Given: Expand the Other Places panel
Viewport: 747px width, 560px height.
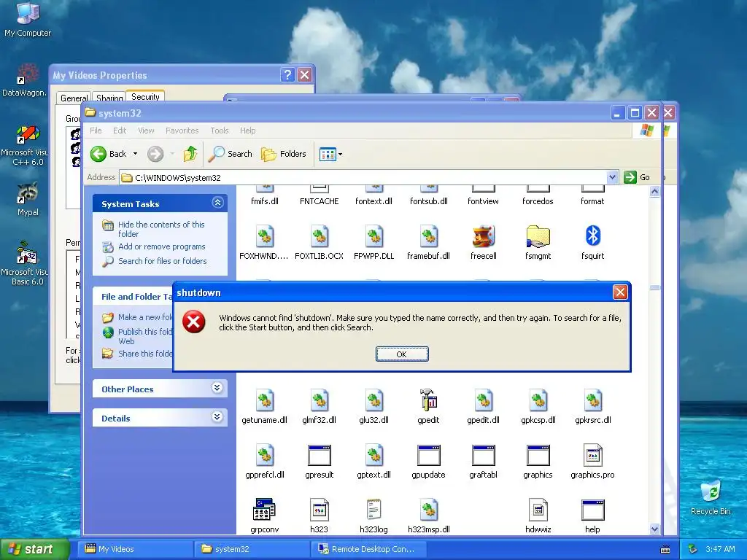Looking at the screenshot, I should [x=217, y=388].
